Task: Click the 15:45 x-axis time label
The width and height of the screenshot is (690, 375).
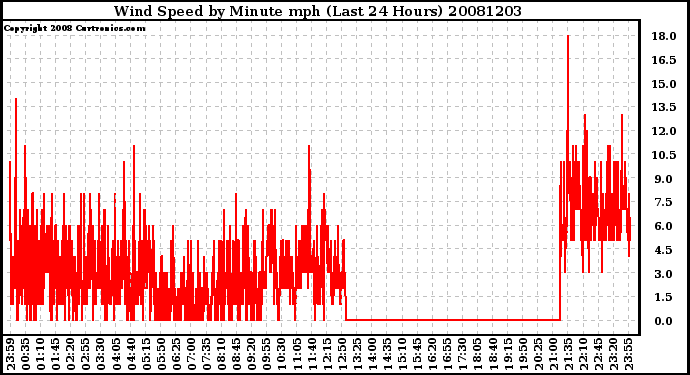Action: coord(417,354)
